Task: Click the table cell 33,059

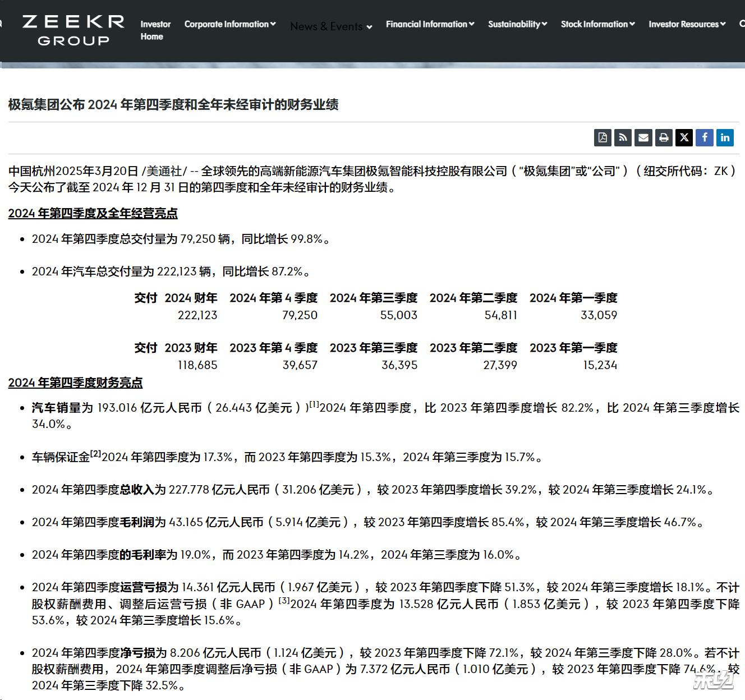Action: point(599,315)
